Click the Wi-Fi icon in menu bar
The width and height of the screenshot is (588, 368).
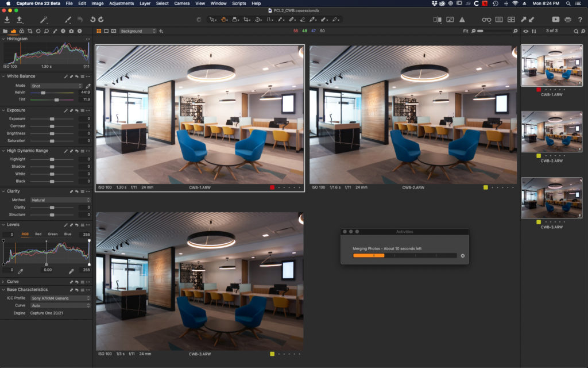(515, 3)
